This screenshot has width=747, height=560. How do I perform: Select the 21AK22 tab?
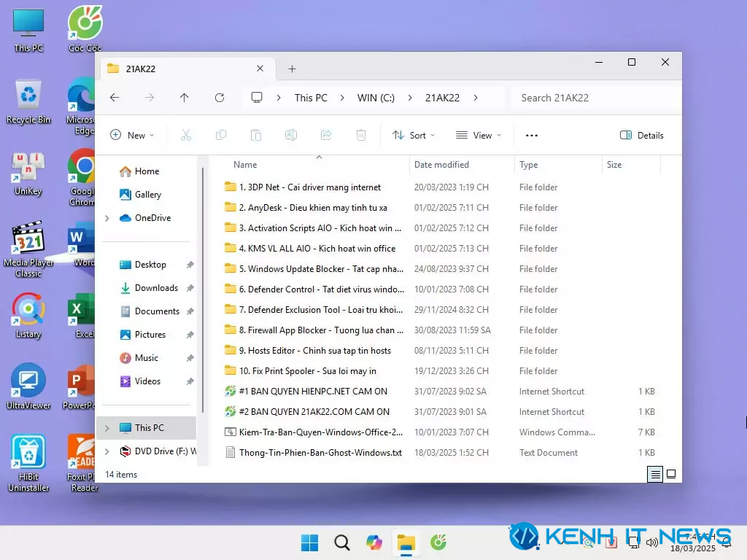(x=187, y=69)
